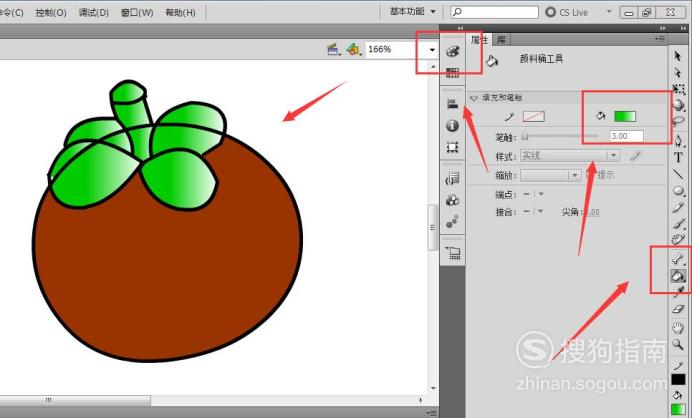The height and width of the screenshot is (418, 692).
Task: Click the 尖角 miter value
Action: click(590, 212)
